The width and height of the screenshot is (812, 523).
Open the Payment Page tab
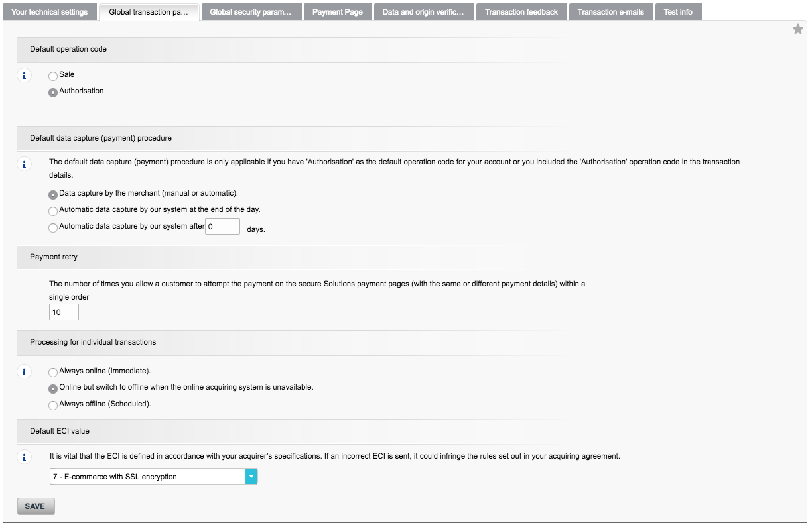pyautogui.click(x=337, y=11)
